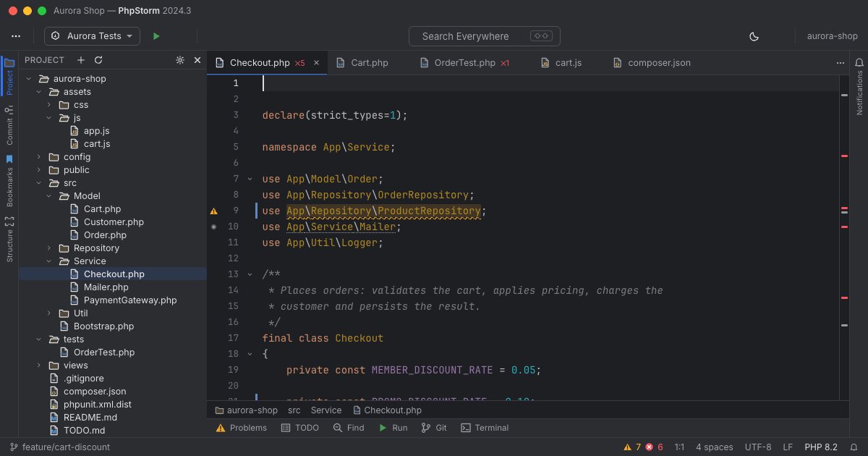This screenshot has height=456, width=868.
Task: Close the Project panel
Action: (197, 60)
